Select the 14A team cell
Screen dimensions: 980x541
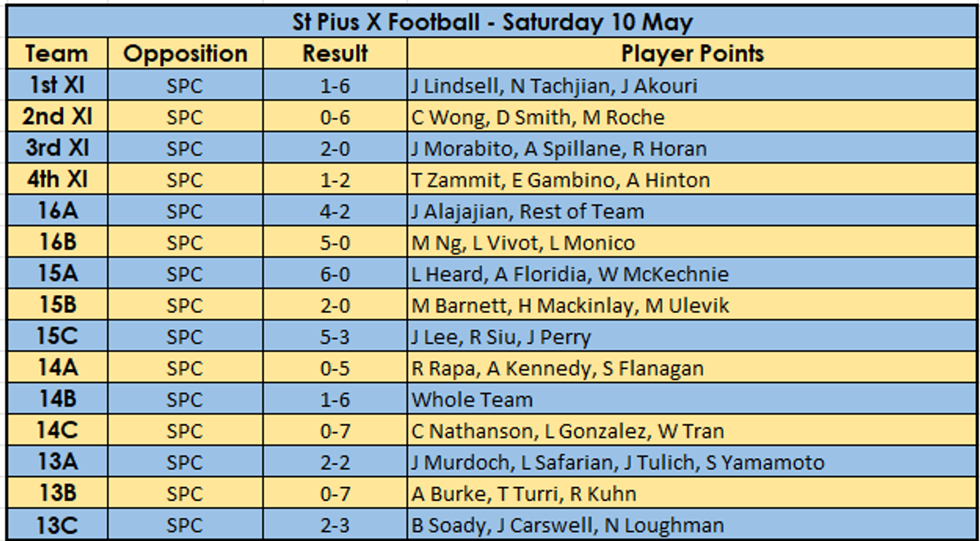click(57, 368)
